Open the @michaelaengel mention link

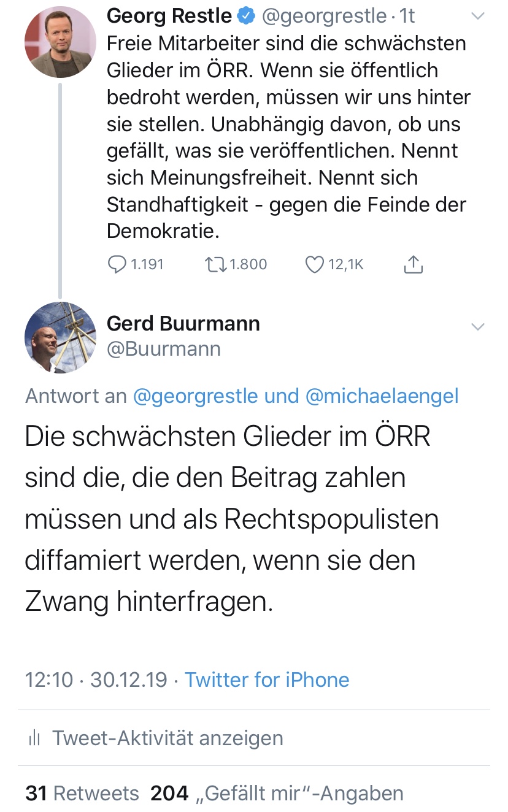[x=382, y=396]
